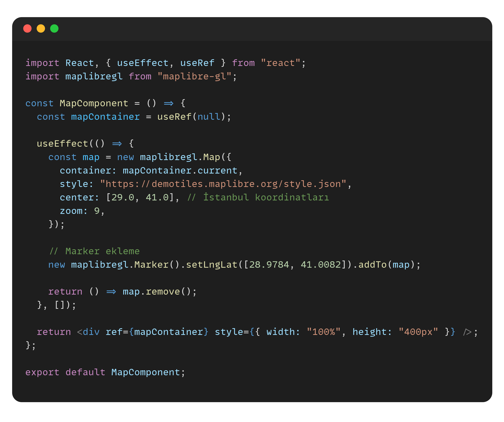Screen dimensions: 504x422
Task: Click the zoom value 9
Action: click(97, 211)
